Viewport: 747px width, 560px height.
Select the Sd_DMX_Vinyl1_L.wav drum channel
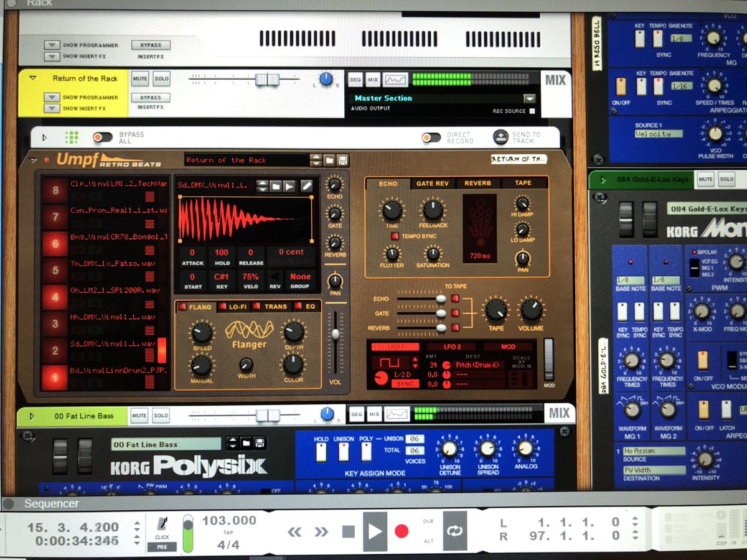[x=112, y=343]
